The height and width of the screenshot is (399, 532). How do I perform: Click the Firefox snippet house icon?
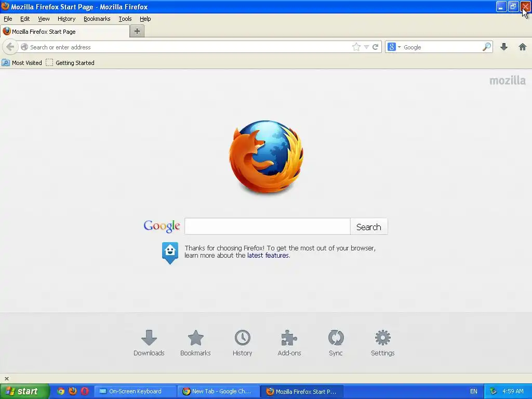pos(170,253)
